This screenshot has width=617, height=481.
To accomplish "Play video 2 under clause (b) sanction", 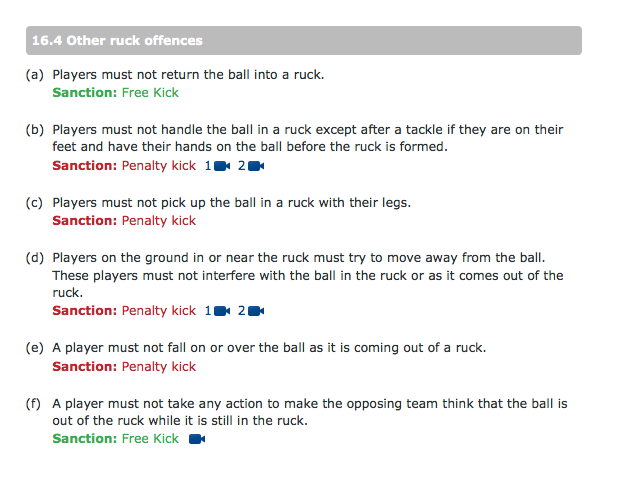I will click(251, 166).
